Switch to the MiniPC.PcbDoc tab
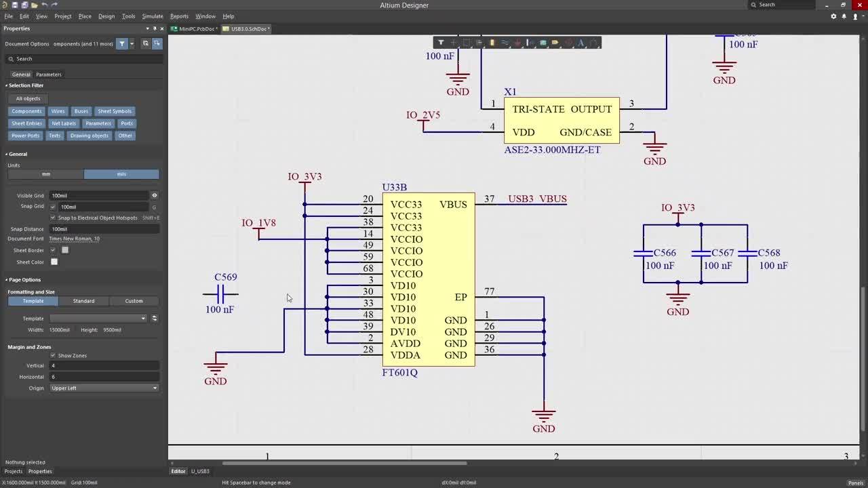The width and height of the screenshot is (868, 488). 196,28
